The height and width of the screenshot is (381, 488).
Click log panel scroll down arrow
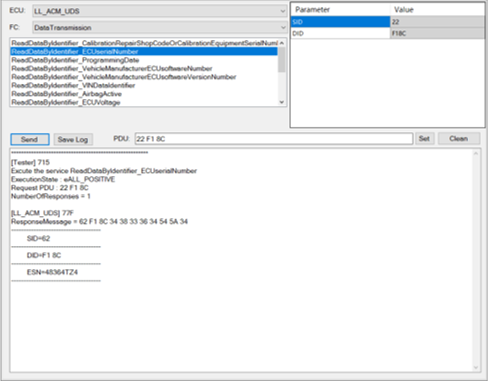476,367
